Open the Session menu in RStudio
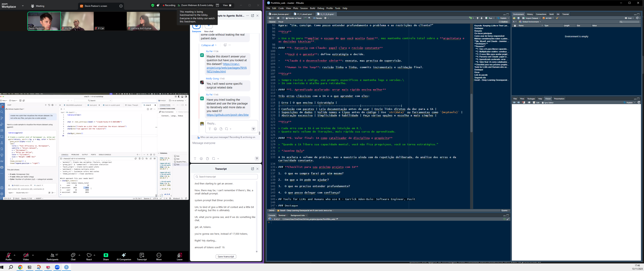The image size is (644, 271). point(304,8)
